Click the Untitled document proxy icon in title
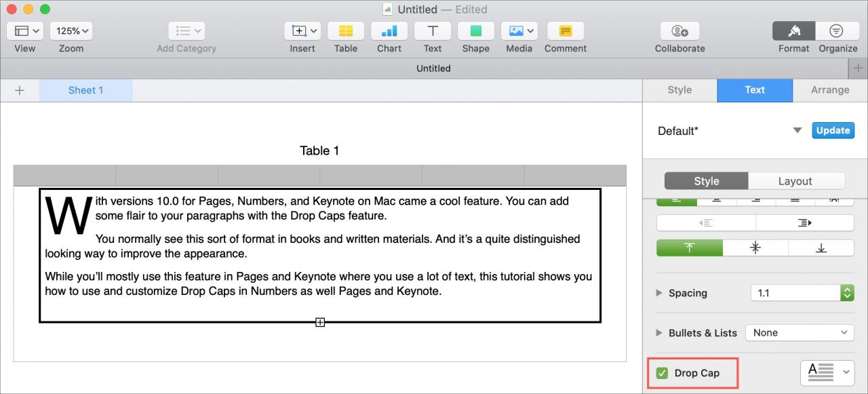Viewport: 868px width, 394px height. click(x=387, y=9)
